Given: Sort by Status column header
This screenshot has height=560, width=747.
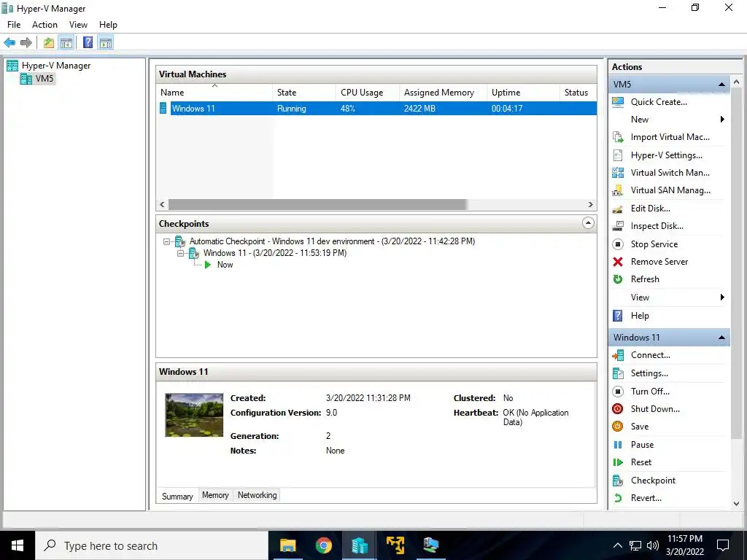Looking at the screenshot, I should 578,93.
